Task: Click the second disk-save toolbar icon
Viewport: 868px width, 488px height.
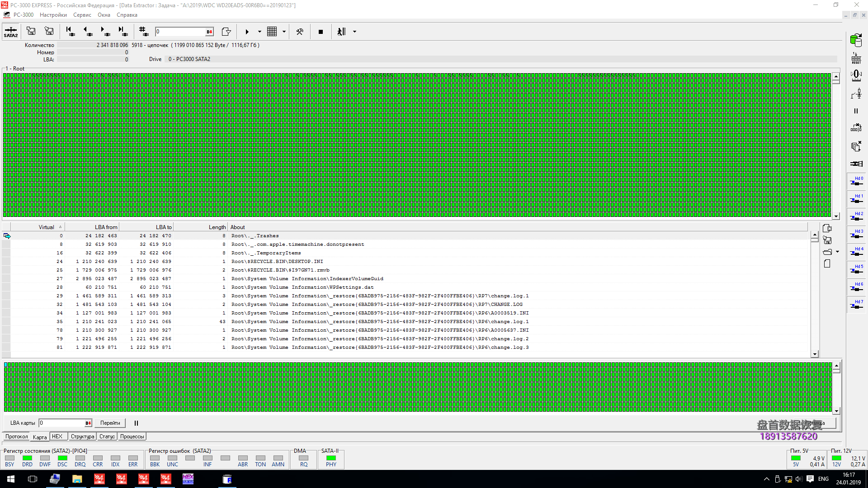Action: point(49,31)
